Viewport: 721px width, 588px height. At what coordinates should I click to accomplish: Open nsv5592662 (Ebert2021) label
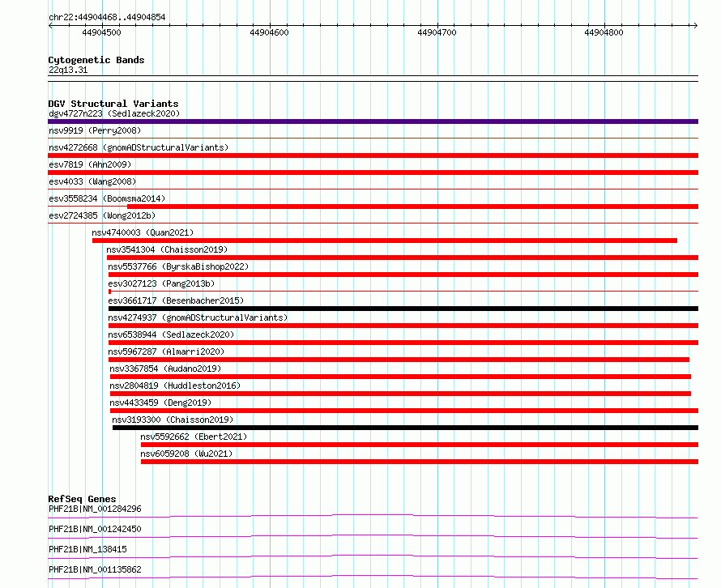pos(194,437)
